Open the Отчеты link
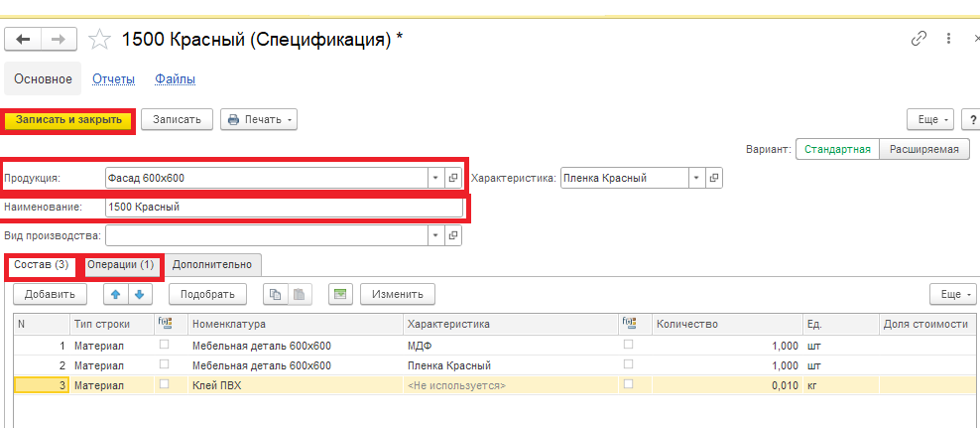980x428 pixels. pyautogui.click(x=114, y=79)
